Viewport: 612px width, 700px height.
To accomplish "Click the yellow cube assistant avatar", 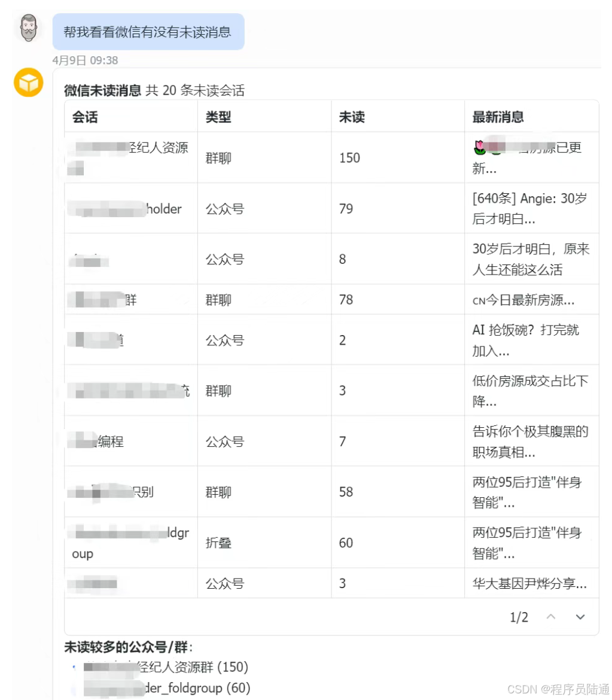I will click(29, 83).
